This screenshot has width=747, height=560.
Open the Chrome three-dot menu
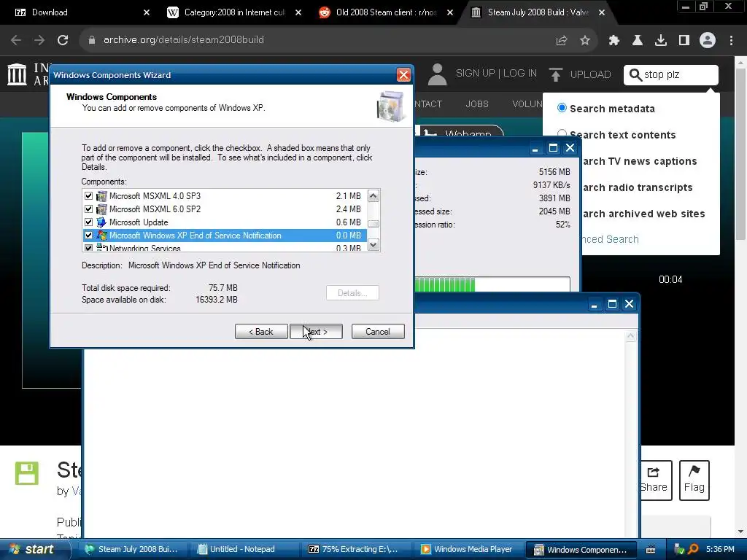click(731, 41)
